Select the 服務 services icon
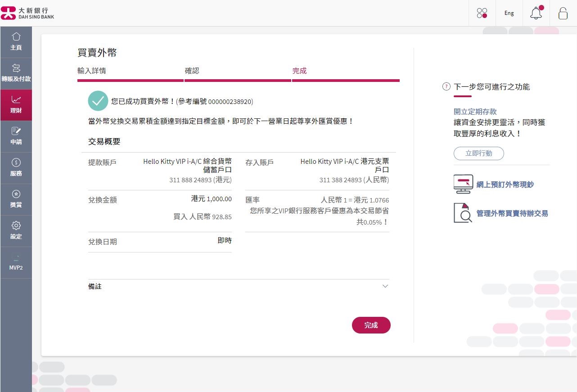 click(16, 167)
